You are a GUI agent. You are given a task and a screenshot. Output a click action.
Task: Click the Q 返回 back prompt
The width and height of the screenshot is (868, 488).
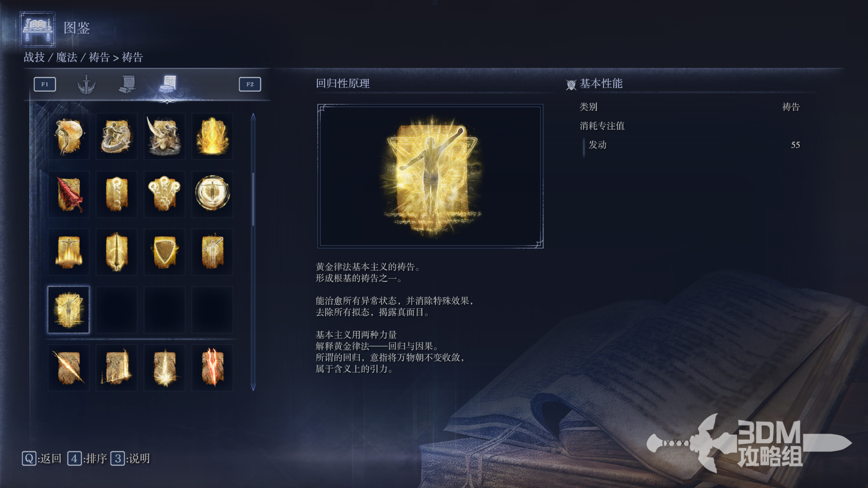point(42,459)
